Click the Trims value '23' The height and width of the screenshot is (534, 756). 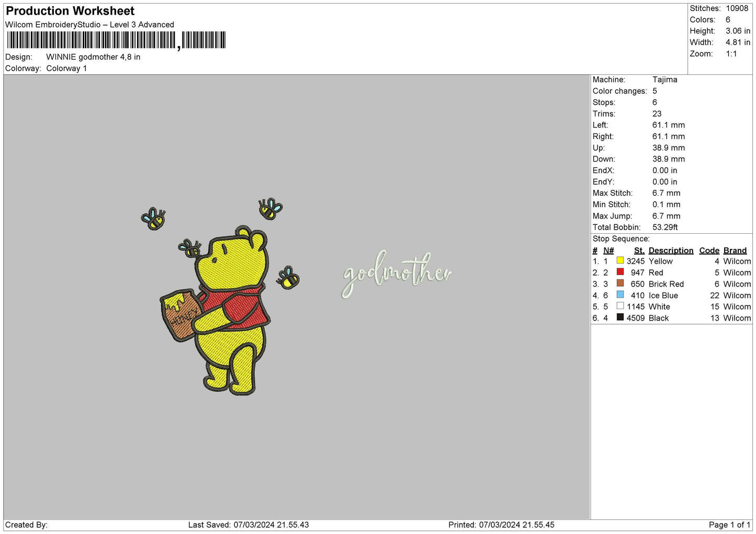tap(657, 114)
